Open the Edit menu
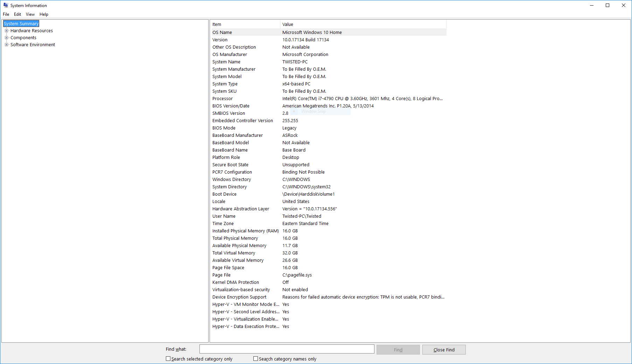Image resolution: width=632 pixels, height=364 pixels. [17, 14]
